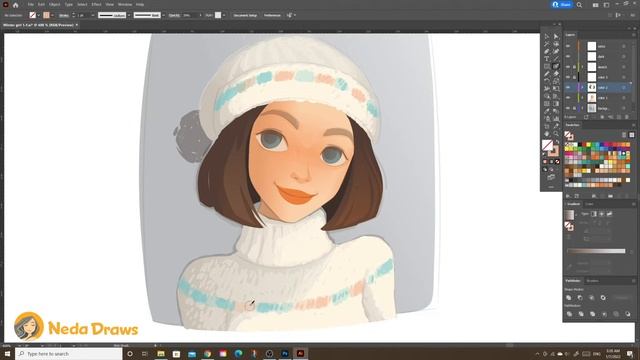Toggle lock on sketch layer

pos(574,67)
